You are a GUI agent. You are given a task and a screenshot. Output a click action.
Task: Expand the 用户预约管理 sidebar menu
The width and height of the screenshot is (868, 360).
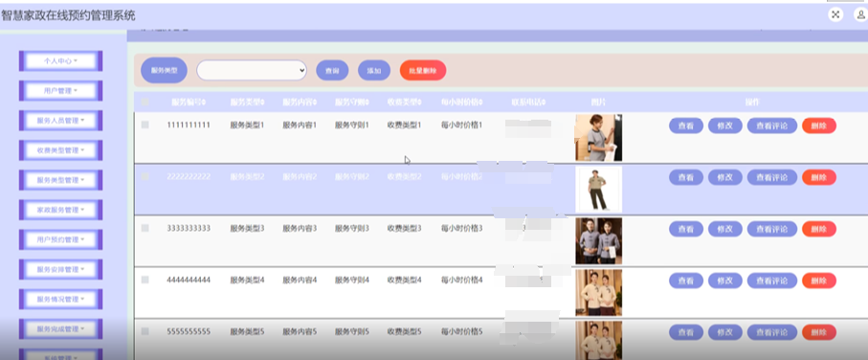[61, 239]
